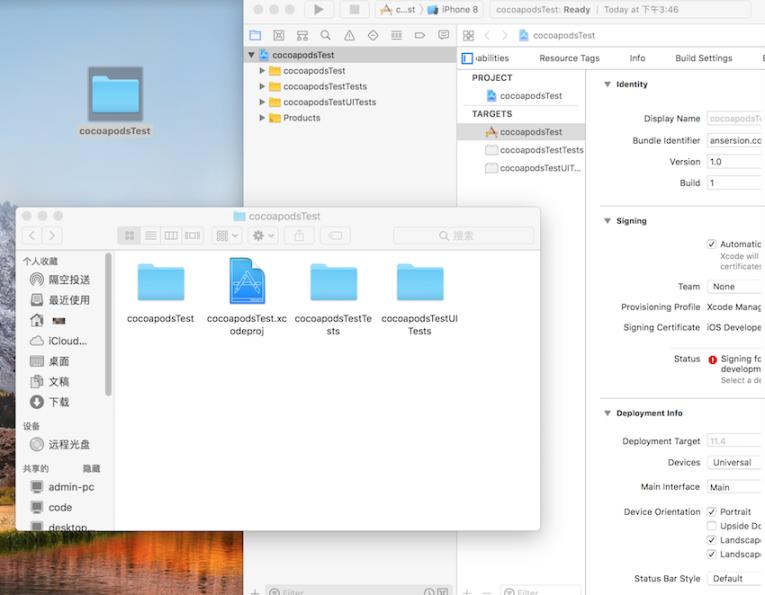Switch Finder to column view

171,235
